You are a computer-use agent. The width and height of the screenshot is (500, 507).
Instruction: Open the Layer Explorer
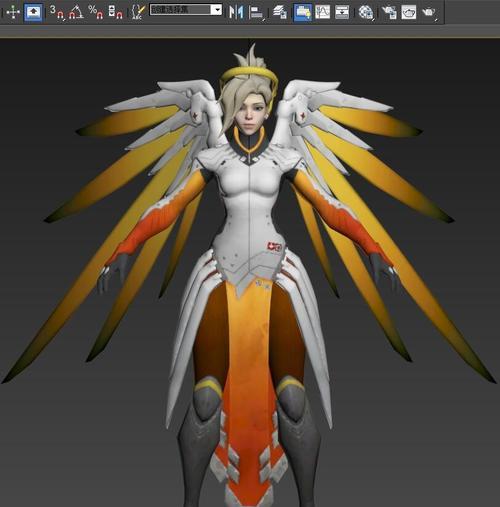[280, 12]
